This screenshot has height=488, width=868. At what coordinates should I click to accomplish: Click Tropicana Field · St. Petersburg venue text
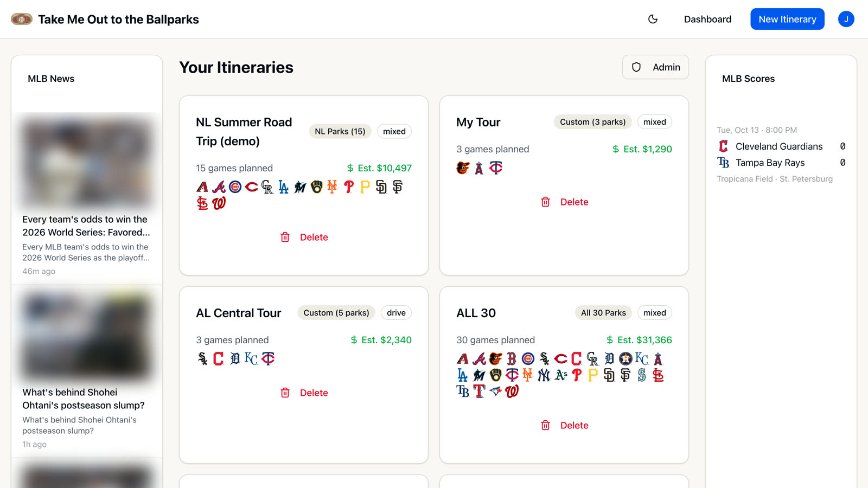coord(775,179)
